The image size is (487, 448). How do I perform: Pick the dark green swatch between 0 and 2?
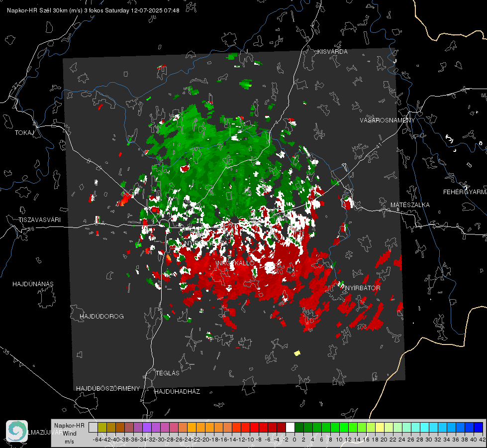pyautogui.click(x=299, y=428)
